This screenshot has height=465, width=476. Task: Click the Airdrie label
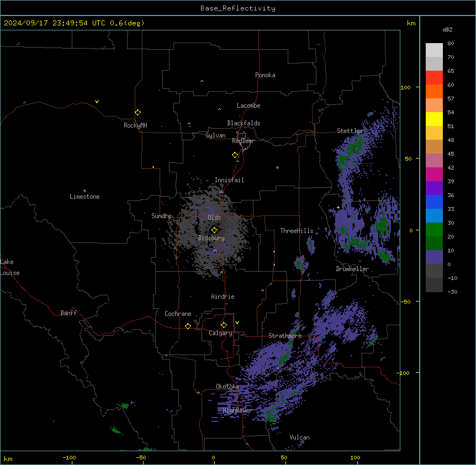click(223, 297)
